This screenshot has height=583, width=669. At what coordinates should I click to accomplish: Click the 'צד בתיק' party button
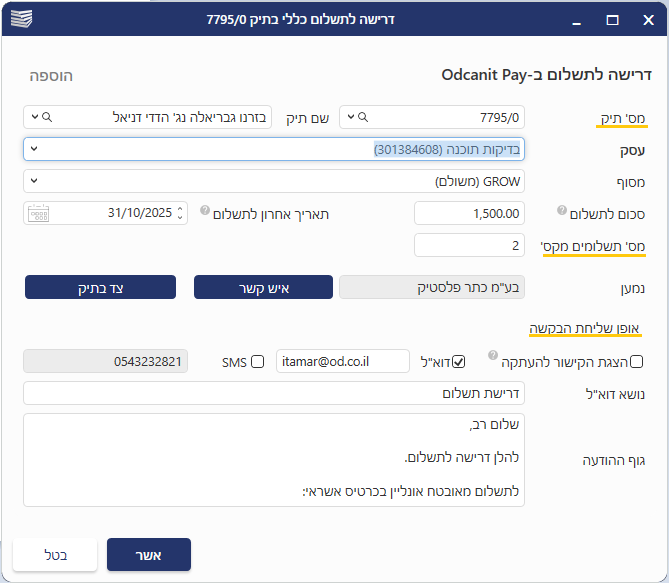100,288
